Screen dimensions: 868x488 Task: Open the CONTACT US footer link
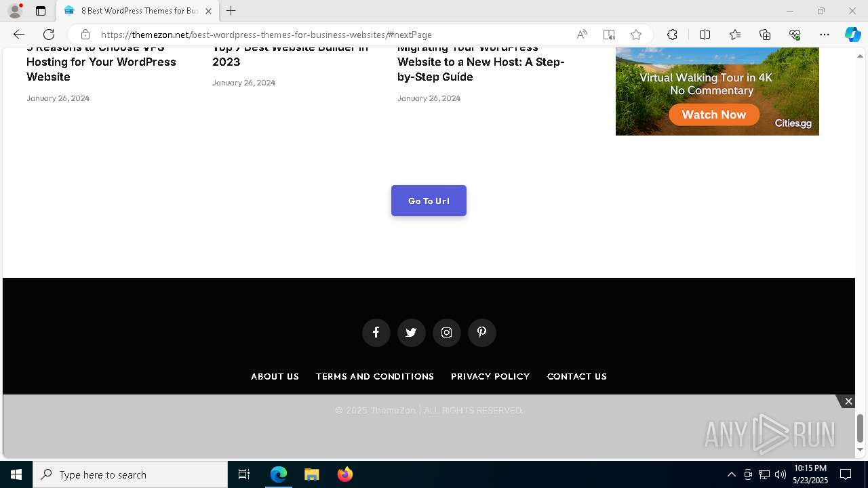coord(577,376)
